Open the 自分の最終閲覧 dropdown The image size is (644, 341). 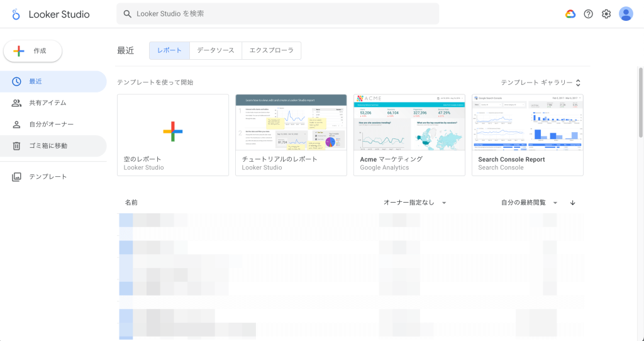[529, 203]
